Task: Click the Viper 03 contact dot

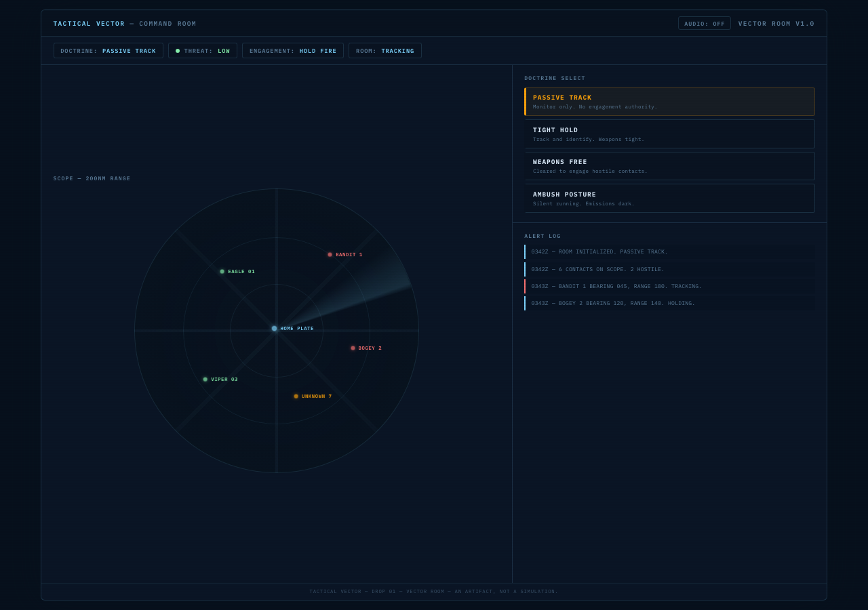Action: click(205, 380)
